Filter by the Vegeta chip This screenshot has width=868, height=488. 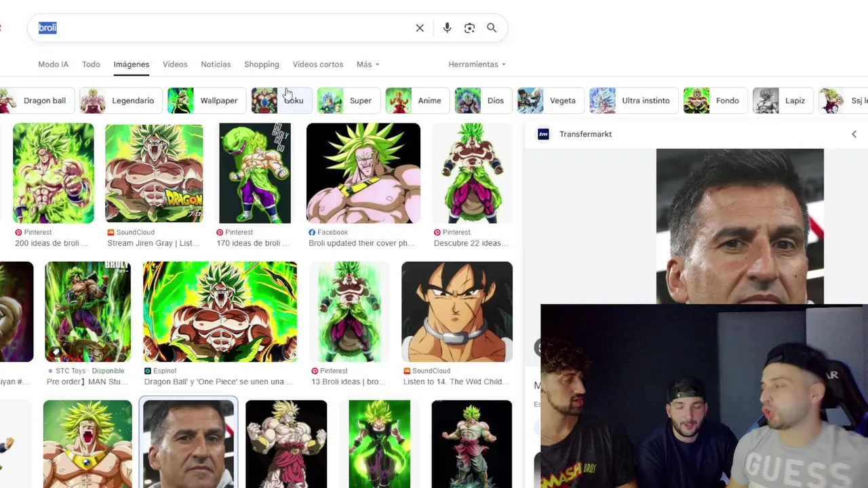(x=550, y=100)
